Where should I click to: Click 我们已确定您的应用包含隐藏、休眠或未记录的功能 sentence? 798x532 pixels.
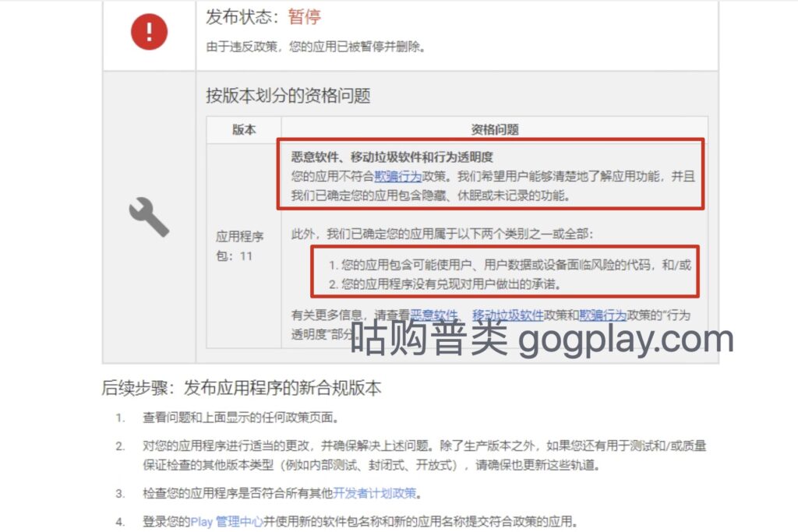[x=430, y=196]
